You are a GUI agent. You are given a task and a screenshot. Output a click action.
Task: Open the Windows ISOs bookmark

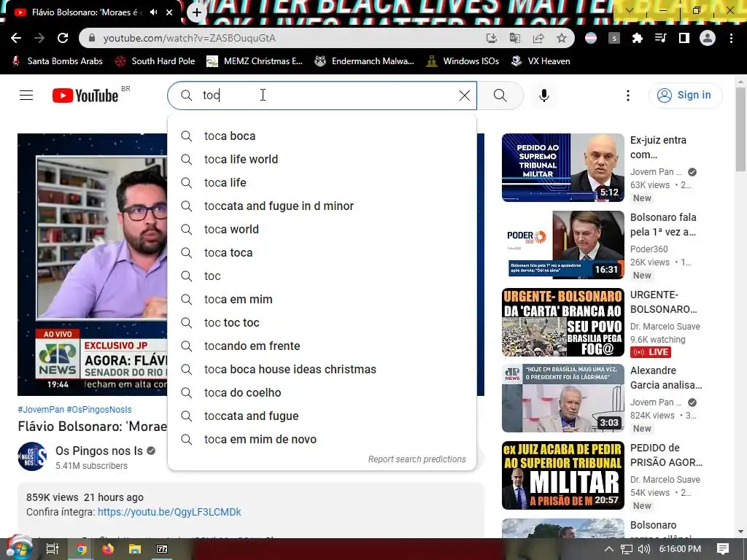463,61
